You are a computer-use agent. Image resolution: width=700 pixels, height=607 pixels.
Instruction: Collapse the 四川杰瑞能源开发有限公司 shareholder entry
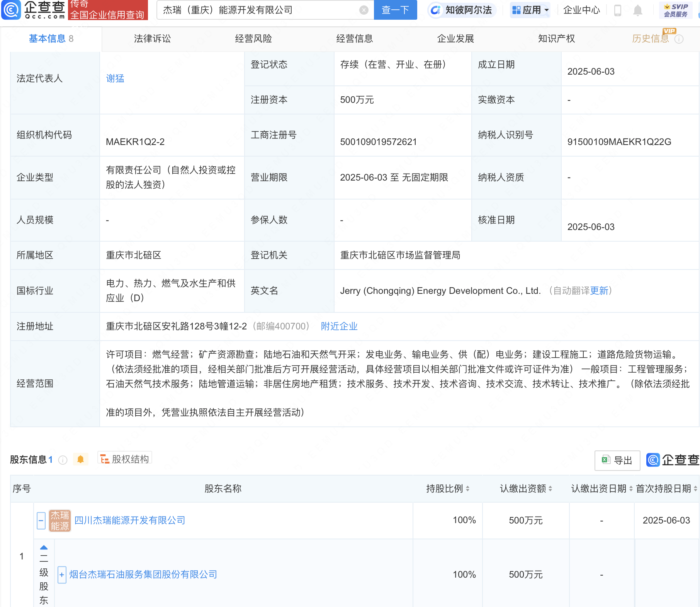coord(41,520)
